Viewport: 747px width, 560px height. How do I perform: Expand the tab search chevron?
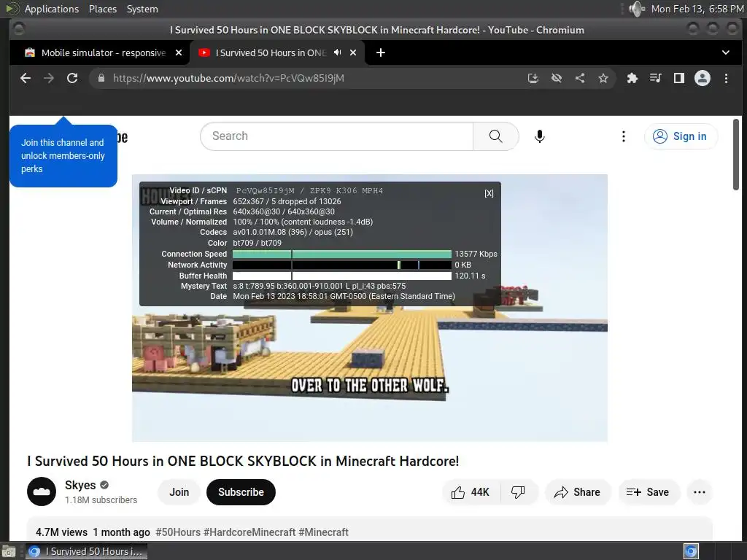[726, 52]
